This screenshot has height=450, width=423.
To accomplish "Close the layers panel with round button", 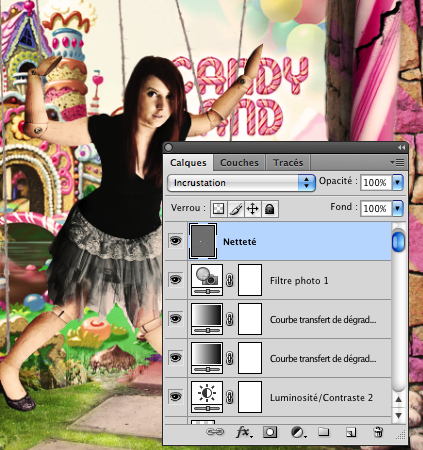I will 169,147.
